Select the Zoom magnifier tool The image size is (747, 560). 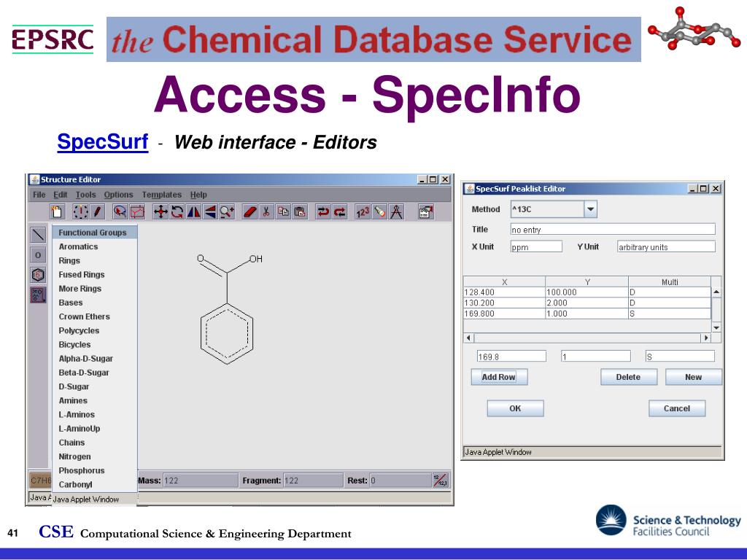point(227,211)
